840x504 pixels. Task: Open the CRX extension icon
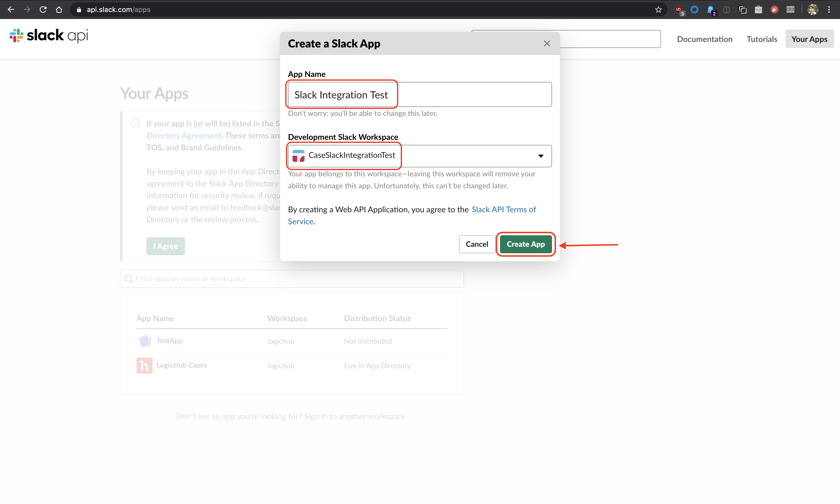790,9
